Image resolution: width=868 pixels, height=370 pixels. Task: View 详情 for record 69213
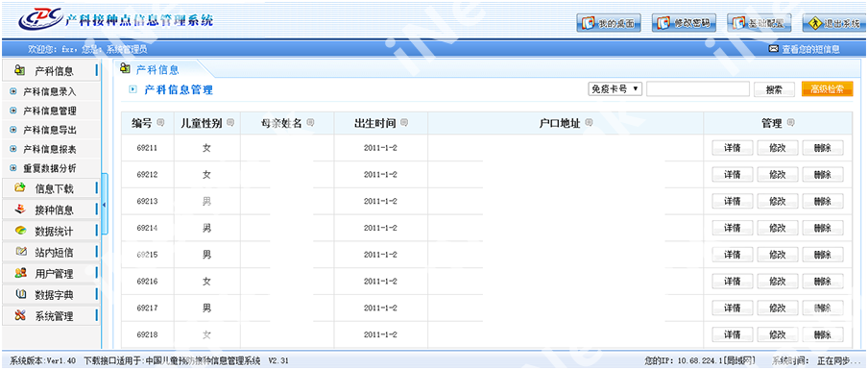tap(732, 201)
